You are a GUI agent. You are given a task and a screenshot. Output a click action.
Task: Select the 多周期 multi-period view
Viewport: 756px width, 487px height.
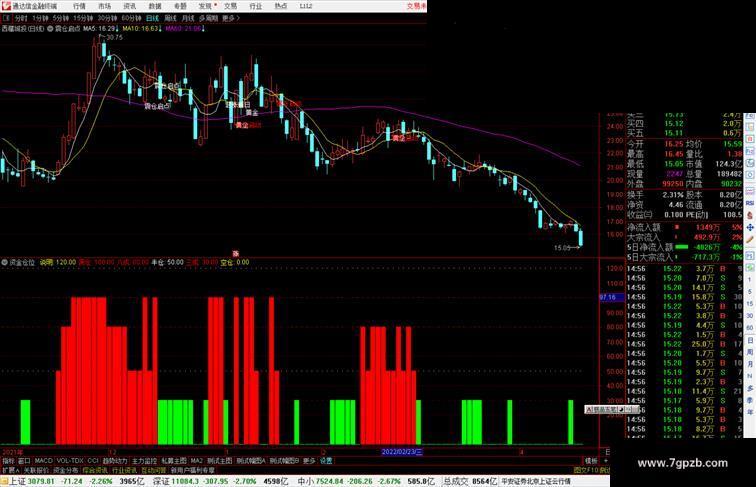tap(208, 18)
